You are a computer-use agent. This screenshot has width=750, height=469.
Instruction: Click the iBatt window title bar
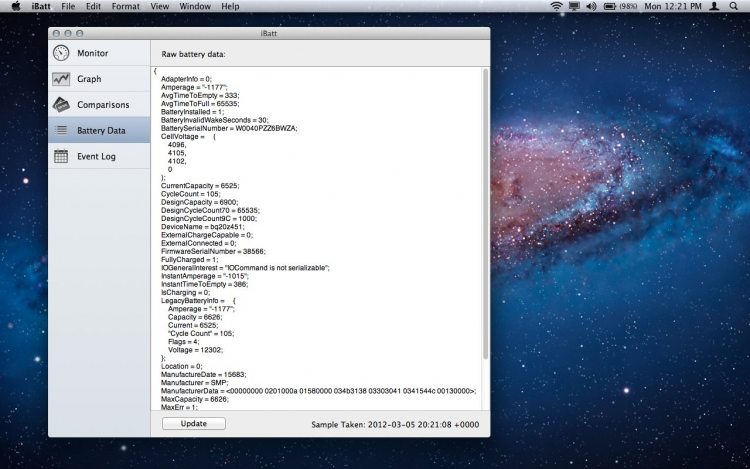pos(269,33)
